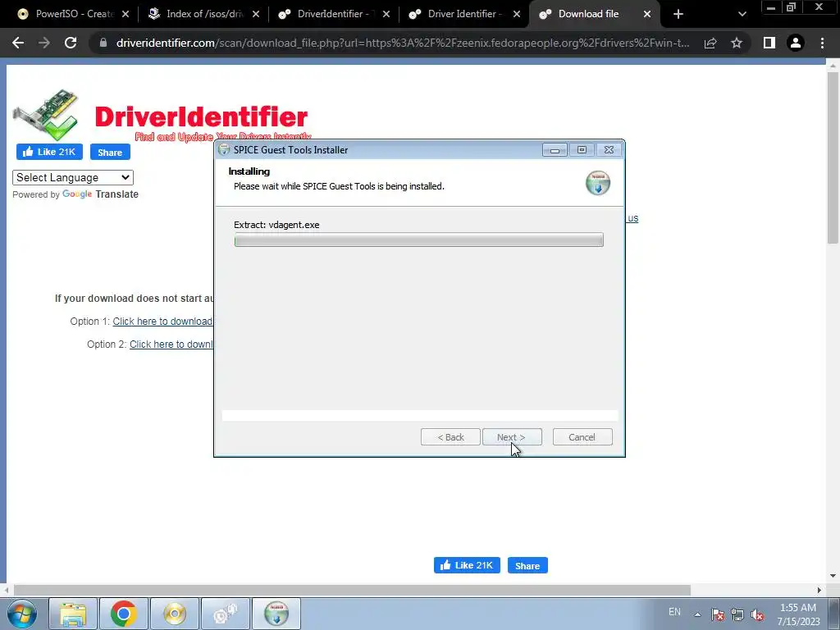Click Option 1 download link
Viewport: 840px width, 630px height.
tap(162, 322)
